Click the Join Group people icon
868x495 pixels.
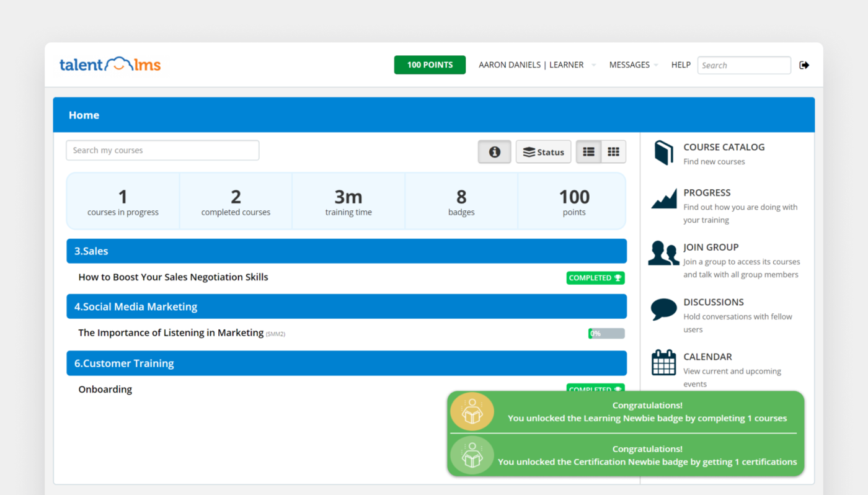point(663,253)
